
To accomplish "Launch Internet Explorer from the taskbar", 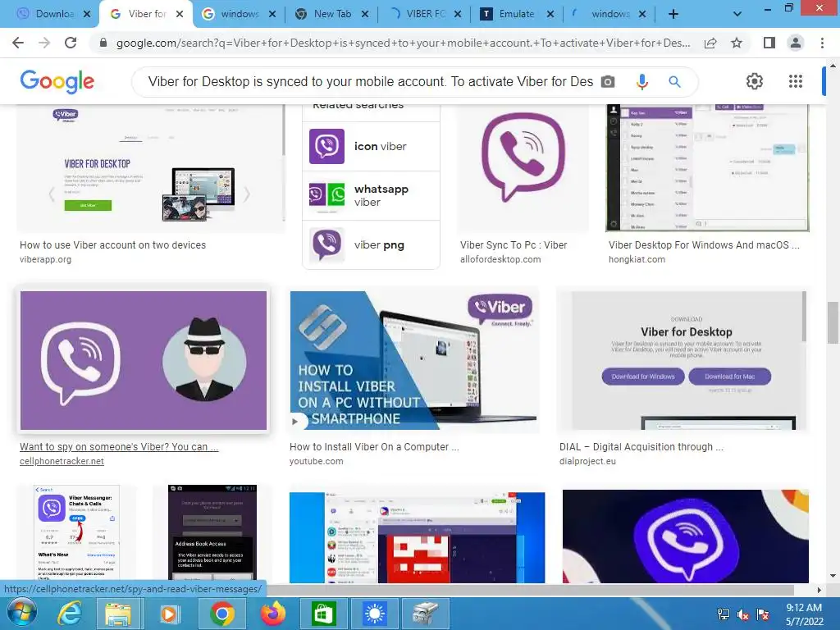I will (x=70, y=614).
